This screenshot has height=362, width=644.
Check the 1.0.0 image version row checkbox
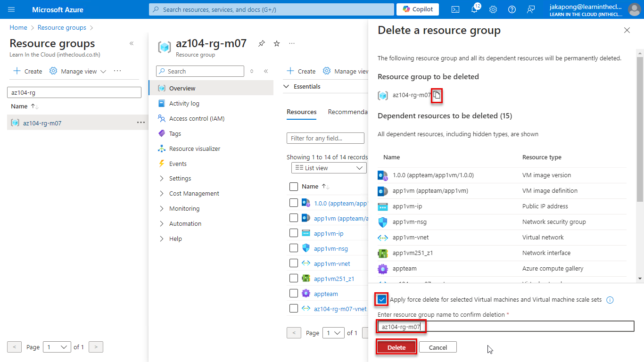(x=294, y=203)
